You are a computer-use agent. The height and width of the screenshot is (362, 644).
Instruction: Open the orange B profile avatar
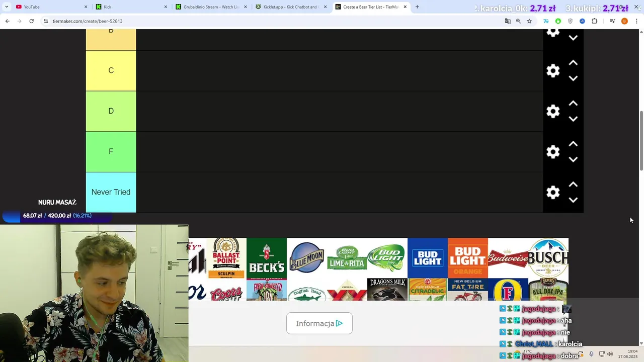624,21
